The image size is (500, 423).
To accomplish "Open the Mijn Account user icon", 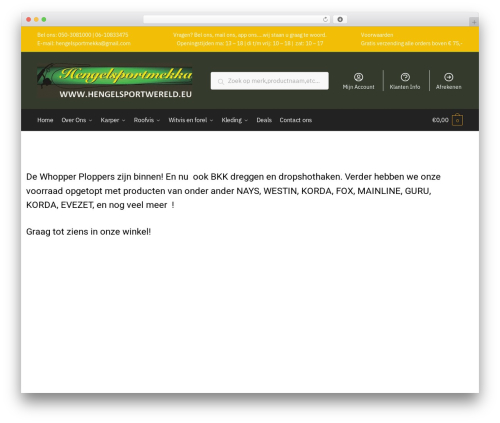I will 358,77.
